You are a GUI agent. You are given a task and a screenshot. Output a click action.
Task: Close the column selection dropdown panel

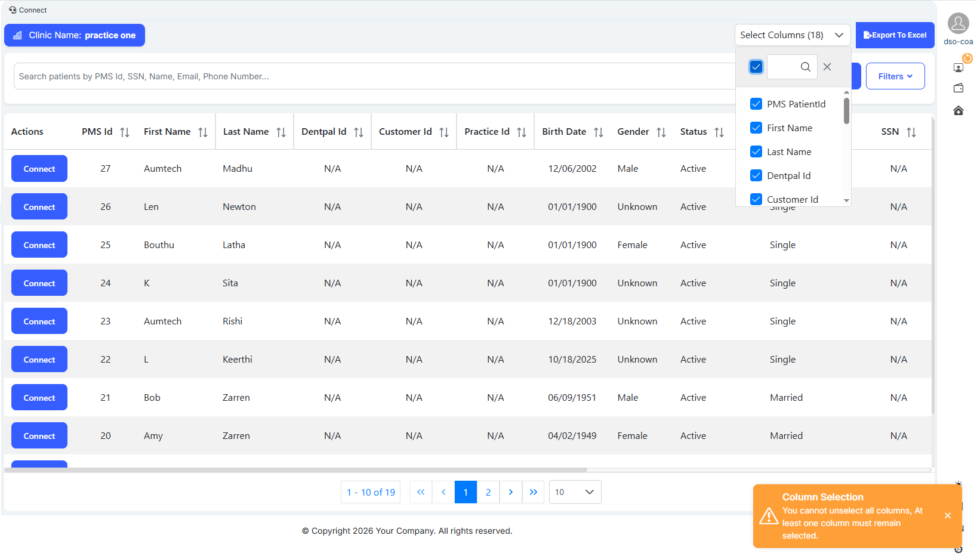827,67
